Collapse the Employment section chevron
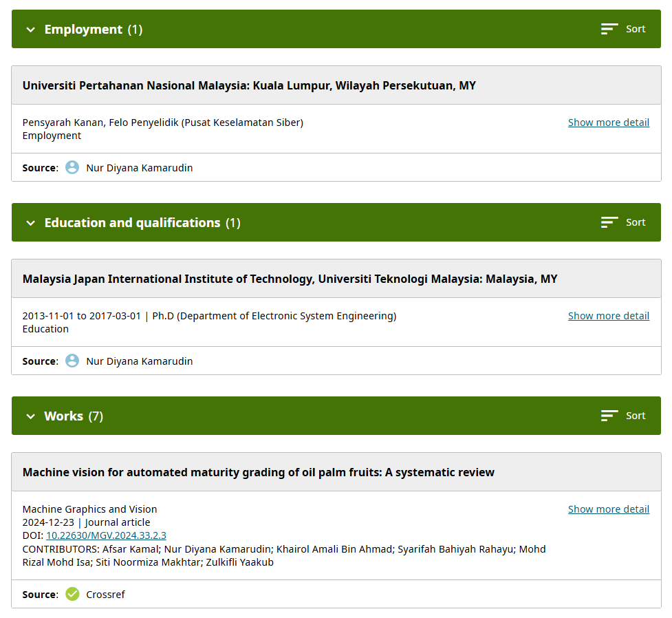 coord(30,30)
